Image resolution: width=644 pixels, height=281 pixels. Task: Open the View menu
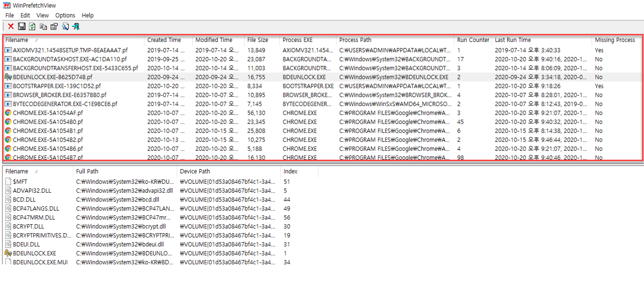[42, 15]
